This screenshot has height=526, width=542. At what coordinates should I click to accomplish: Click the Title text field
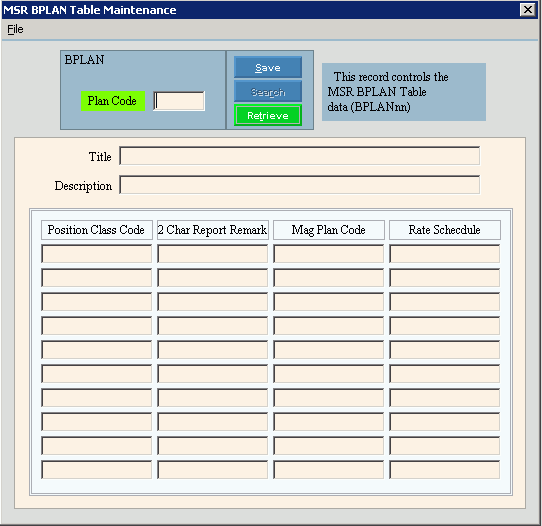pos(299,156)
